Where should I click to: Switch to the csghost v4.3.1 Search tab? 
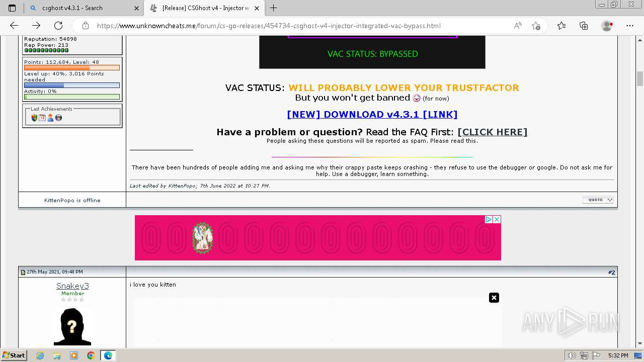click(x=84, y=8)
